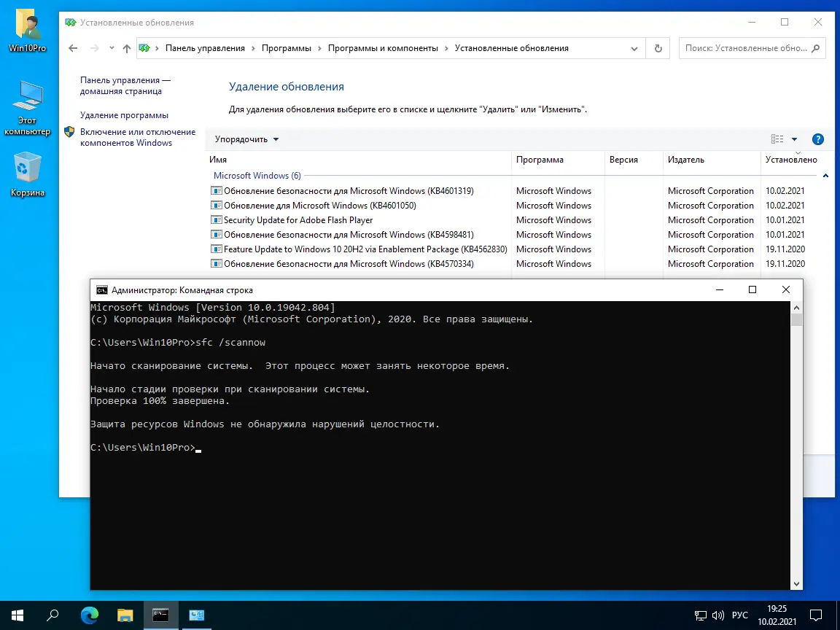This screenshot has height=630, width=840.
Task: Sort by 'Версия' column header
Action: [634, 160]
